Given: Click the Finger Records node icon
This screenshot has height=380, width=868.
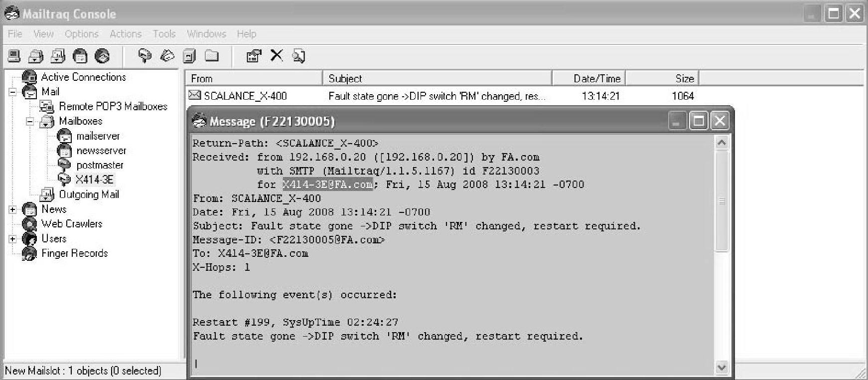Looking at the screenshot, I should (29, 253).
